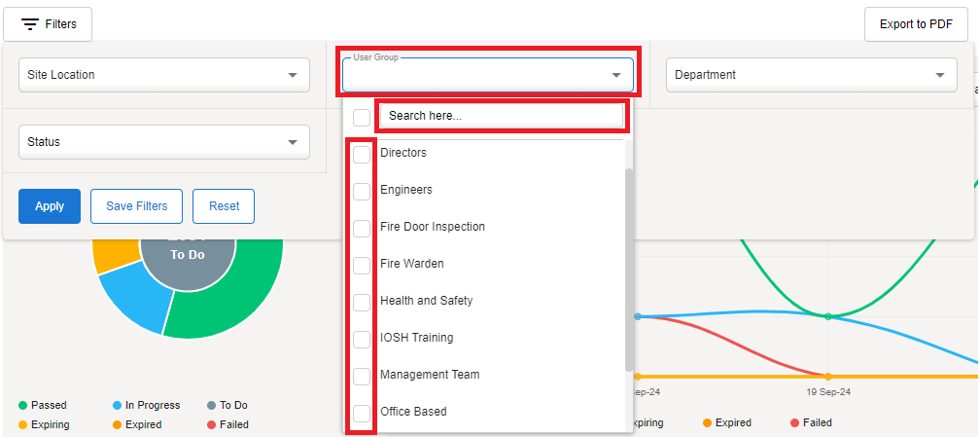Choose Management Team from the list
Screen dimensions: 980x437
429,375
